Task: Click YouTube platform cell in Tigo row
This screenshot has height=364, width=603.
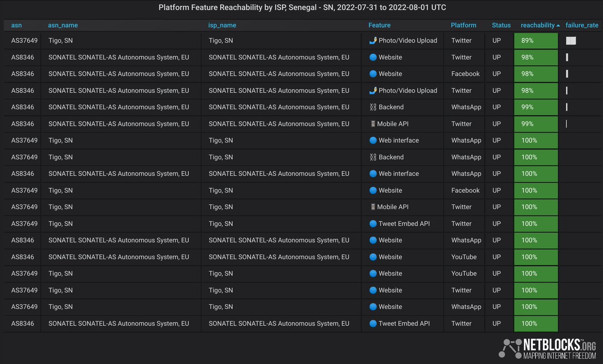Action: click(464, 274)
